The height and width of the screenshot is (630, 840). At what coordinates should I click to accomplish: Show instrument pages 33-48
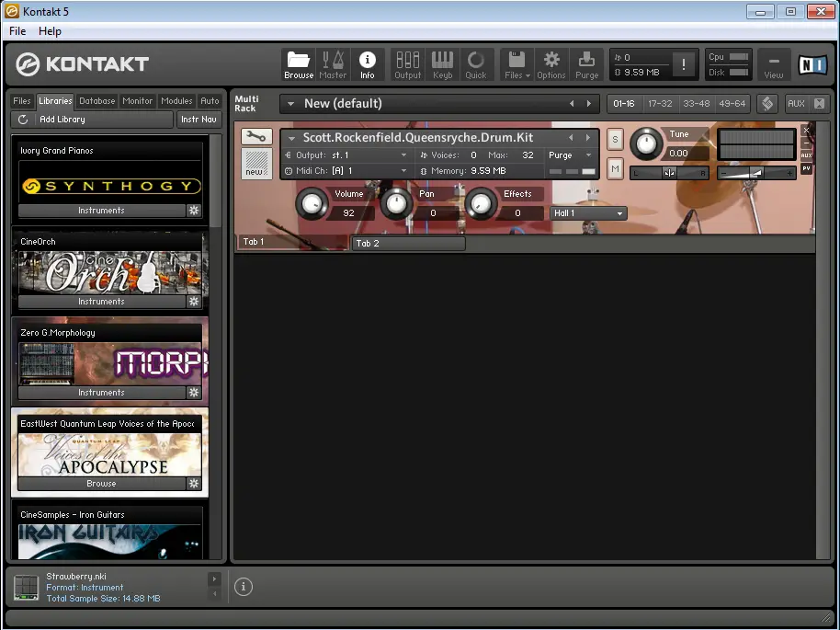pos(696,104)
